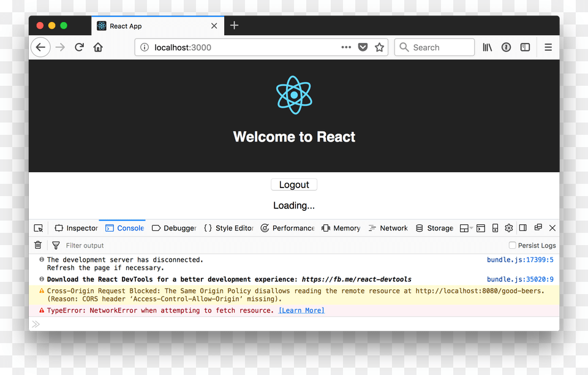The width and height of the screenshot is (588, 375).
Task: Bookmark the page with the star icon
Action: click(x=379, y=47)
